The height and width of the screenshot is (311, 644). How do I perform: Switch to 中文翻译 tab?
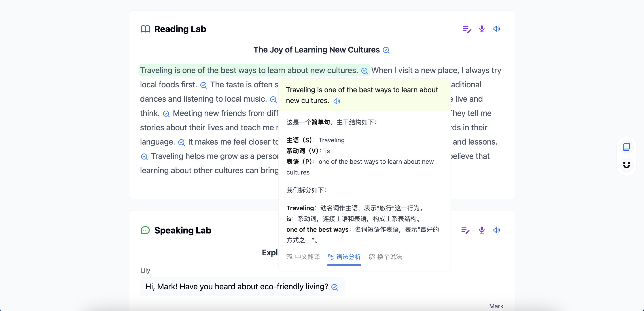point(303,257)
